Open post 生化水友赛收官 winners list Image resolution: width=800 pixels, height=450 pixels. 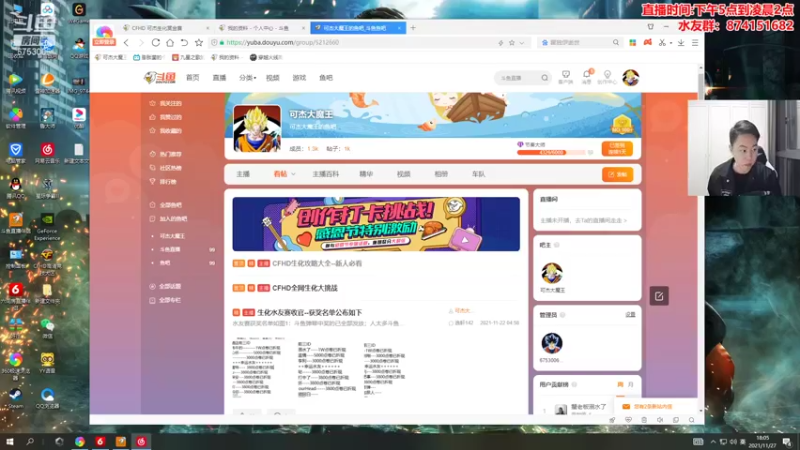click(309, 312)
